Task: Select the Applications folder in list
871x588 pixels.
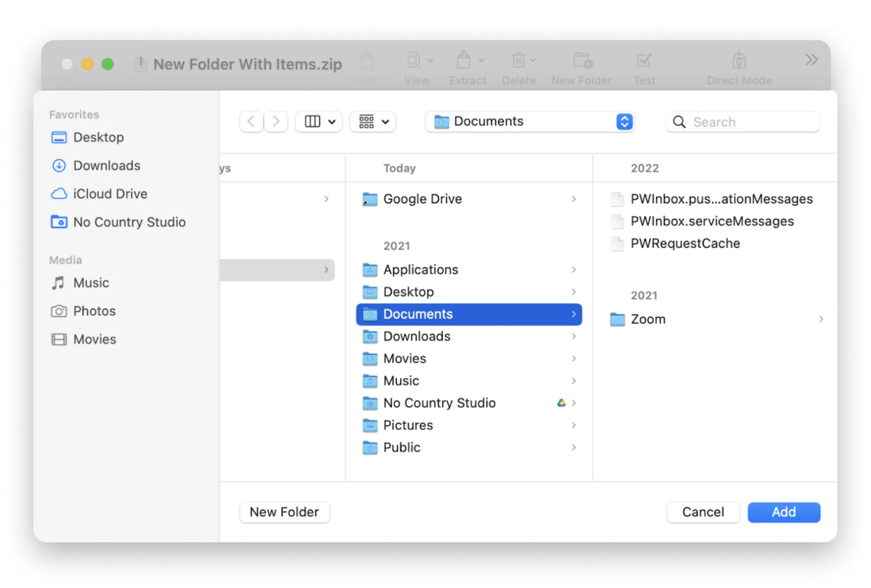Action: (x=420, y=270)
